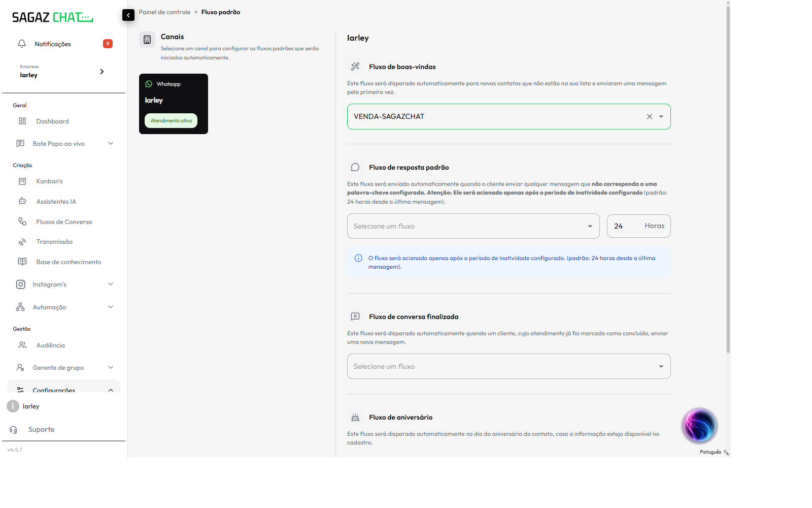Screen dimensions: 812x508
Task: Click the Bate Papo ao vivo chat icon
Action: (20, 143)
